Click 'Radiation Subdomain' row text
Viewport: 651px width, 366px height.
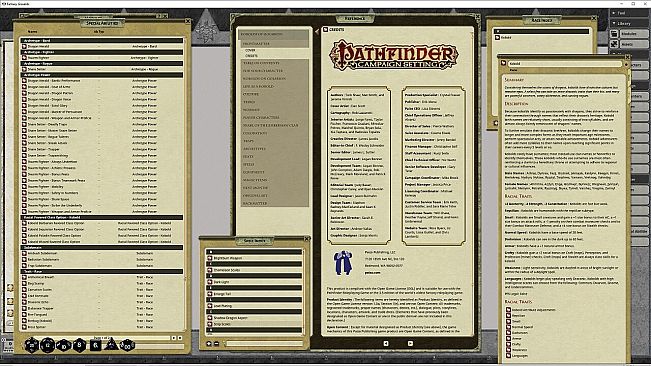[x=43, y=259]
